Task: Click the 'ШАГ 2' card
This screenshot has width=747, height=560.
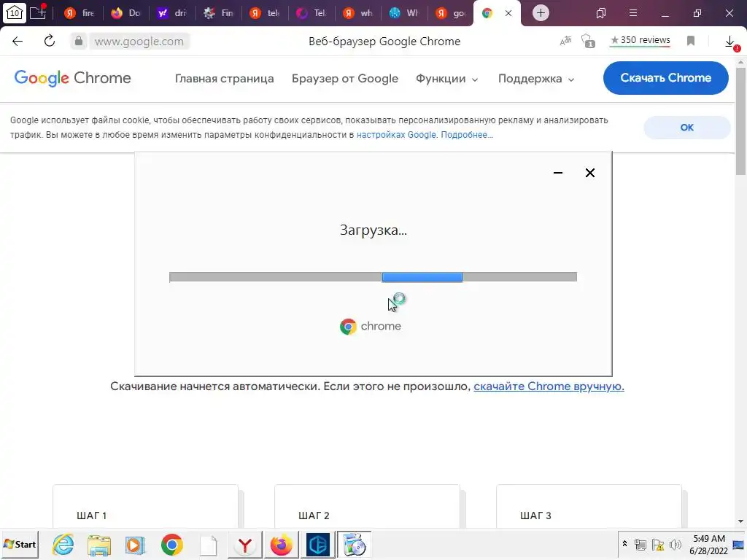Action: tap(368, 506)
